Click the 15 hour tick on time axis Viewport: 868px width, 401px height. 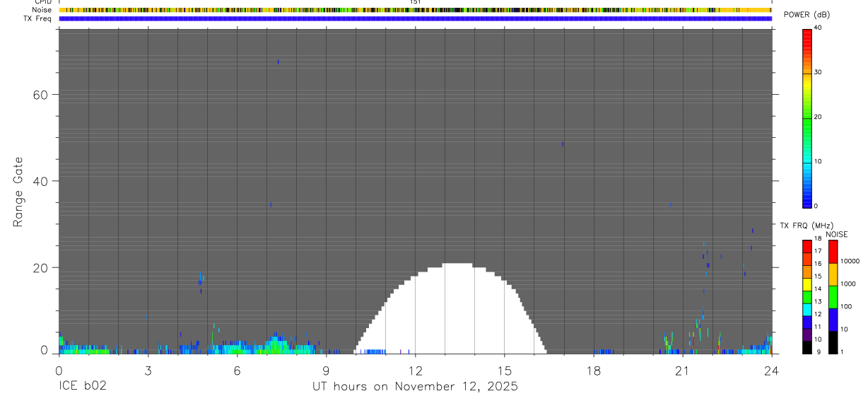(504, 370)
